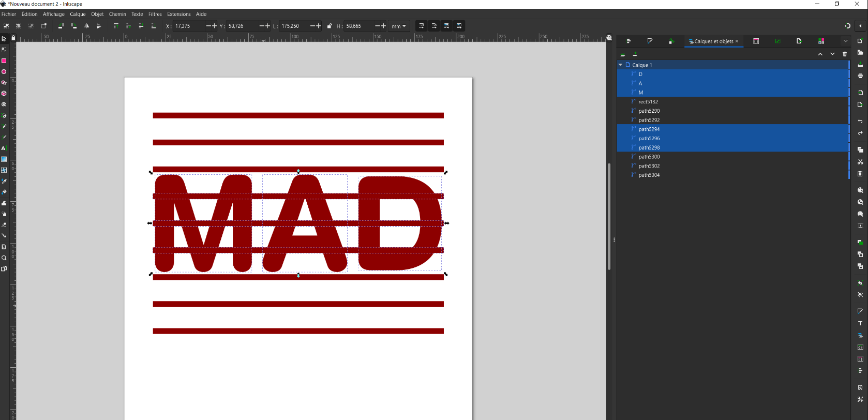Image resolution: width=868 pixels, height=420 pixels.
Task: Collapse the Calque 1 layer tree
Action: tap(620, 65)
